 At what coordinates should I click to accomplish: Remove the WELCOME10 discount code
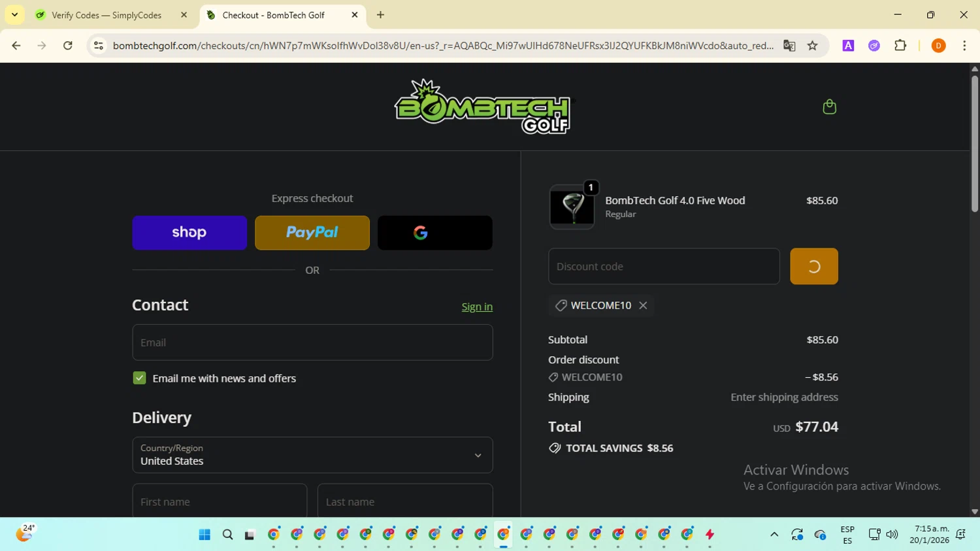point(643,305)
